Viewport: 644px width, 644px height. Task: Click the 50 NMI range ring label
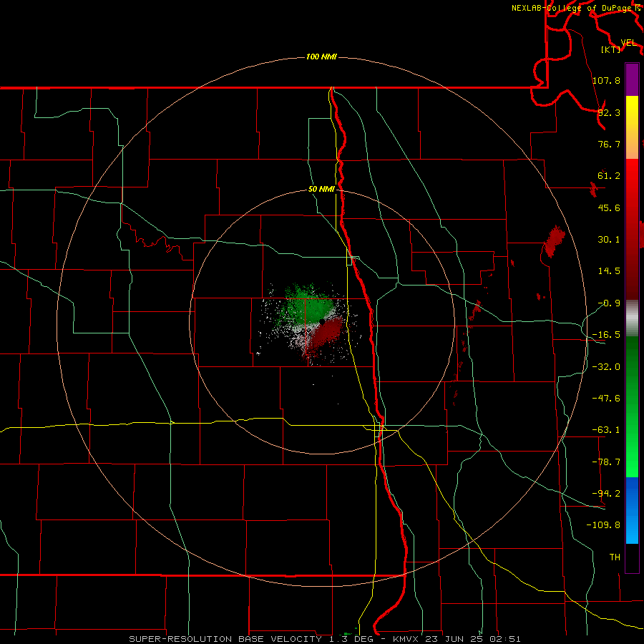321,190
